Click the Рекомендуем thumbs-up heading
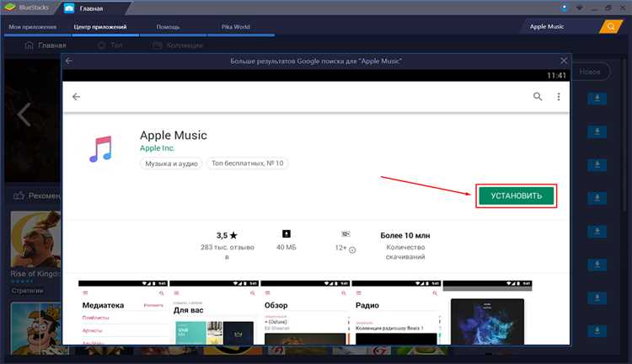 (x=37, y=195)
